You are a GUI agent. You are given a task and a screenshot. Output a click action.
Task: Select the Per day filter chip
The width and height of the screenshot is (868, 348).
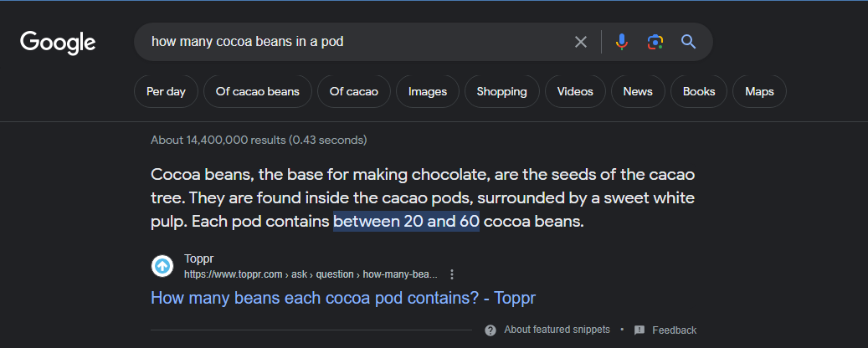166,92
